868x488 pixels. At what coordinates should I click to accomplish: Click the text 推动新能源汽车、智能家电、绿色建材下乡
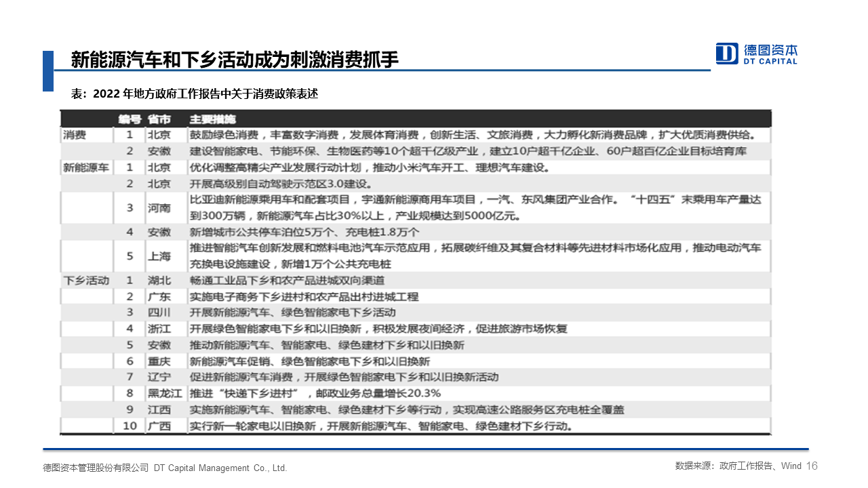[x=289, y=345]
